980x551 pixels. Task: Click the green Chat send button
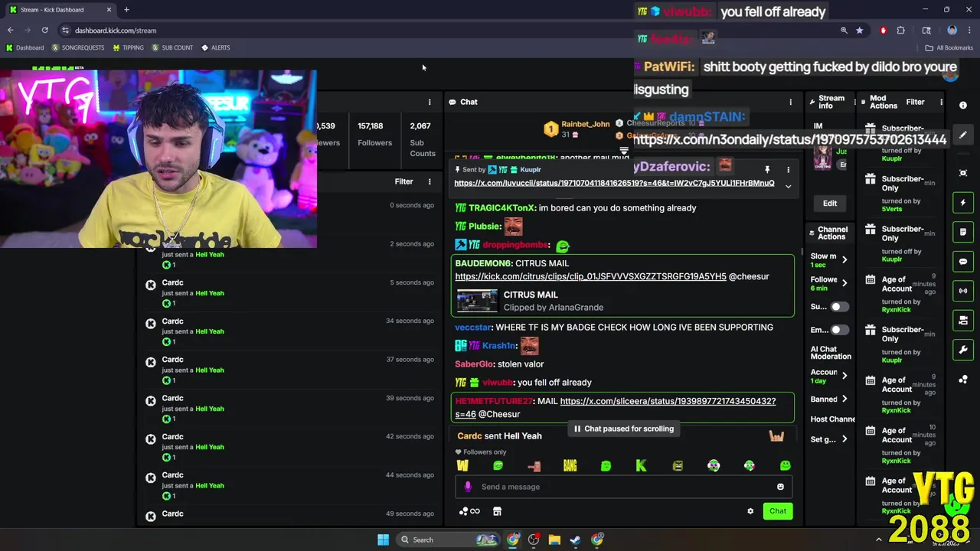pos(778,511)
